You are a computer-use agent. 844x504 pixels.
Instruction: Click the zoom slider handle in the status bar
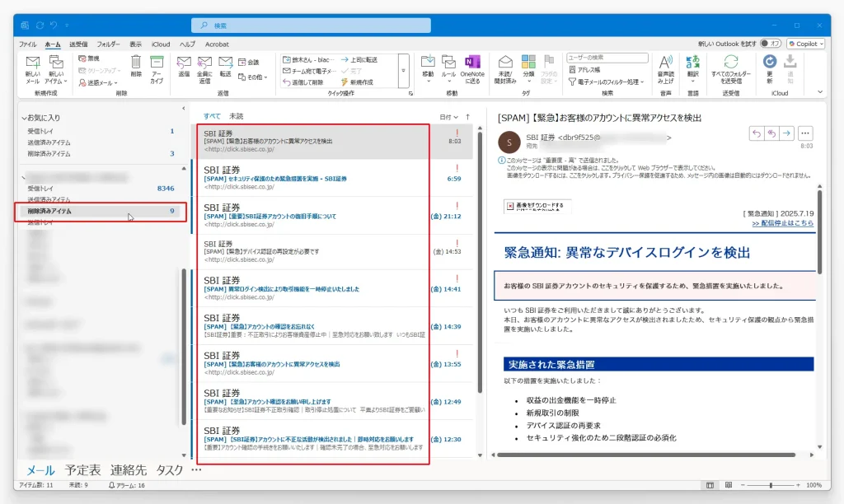click(x=771, y=485)
